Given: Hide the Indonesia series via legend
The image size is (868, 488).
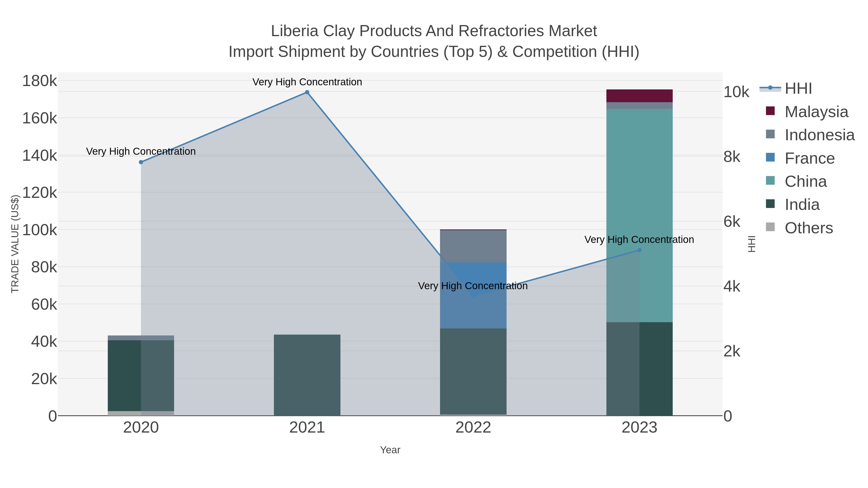Looking at the screenshot, I should click(x=810, y=135).
